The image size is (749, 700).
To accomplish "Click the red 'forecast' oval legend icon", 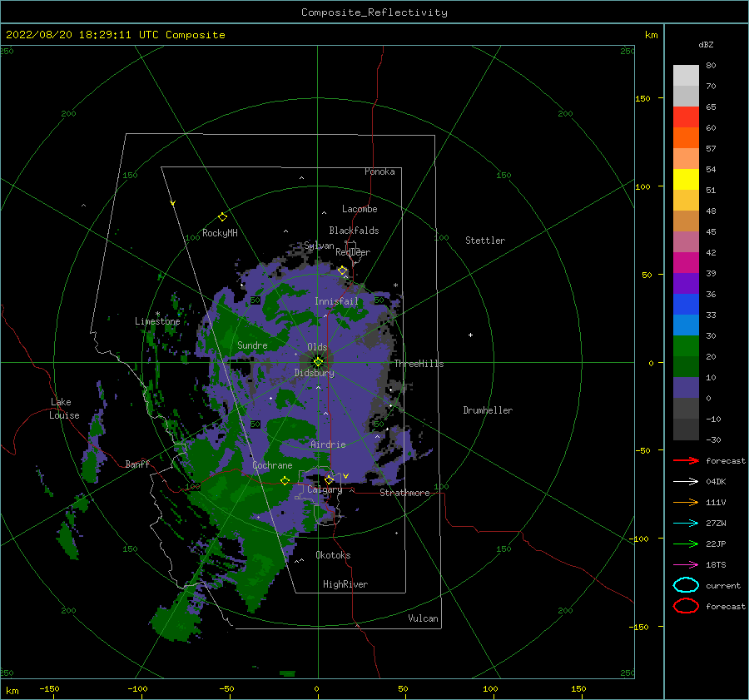I will 686,606.
